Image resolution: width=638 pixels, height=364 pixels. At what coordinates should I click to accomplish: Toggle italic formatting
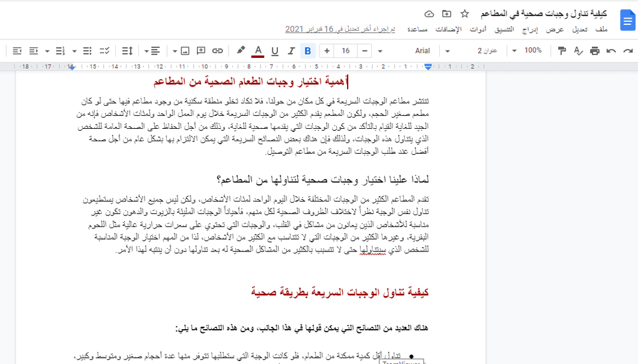(291, 51)
